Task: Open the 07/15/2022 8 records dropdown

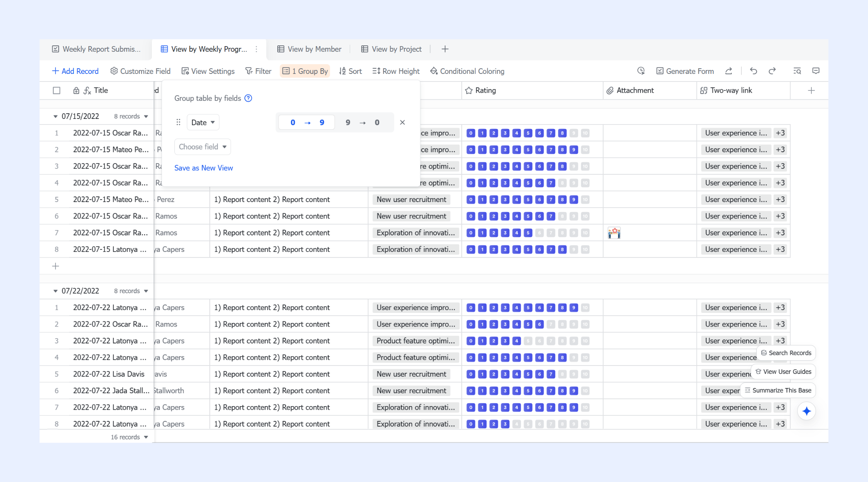Action: [131, 116]
